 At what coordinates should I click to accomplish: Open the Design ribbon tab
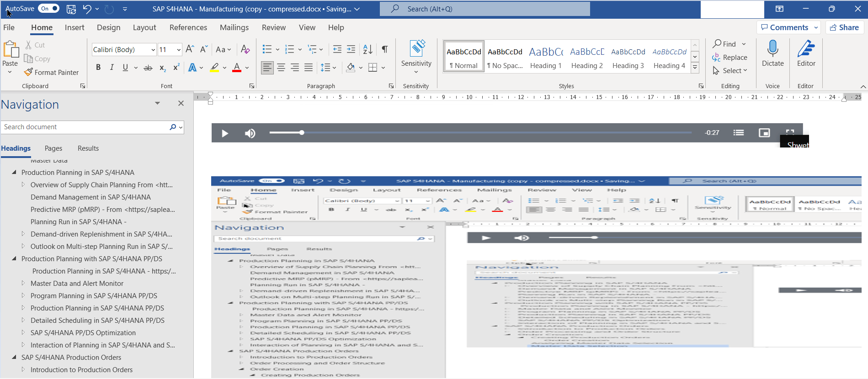[x=109, y=27]
